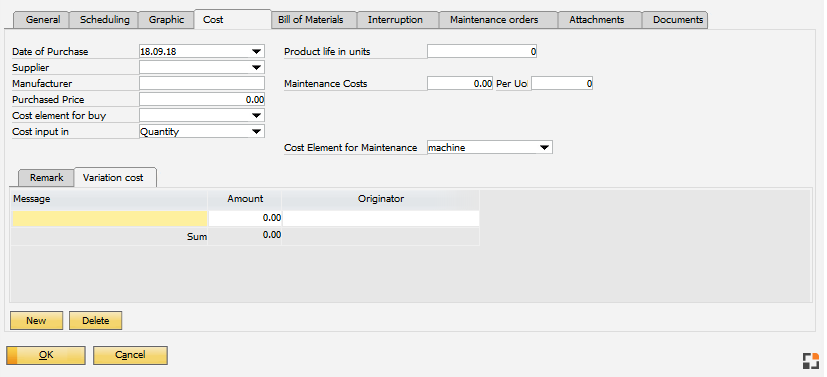Screen dimensions: 827x377
Task: Switch to the General tab
Action: pyautogui.click(x=43, y=20)
